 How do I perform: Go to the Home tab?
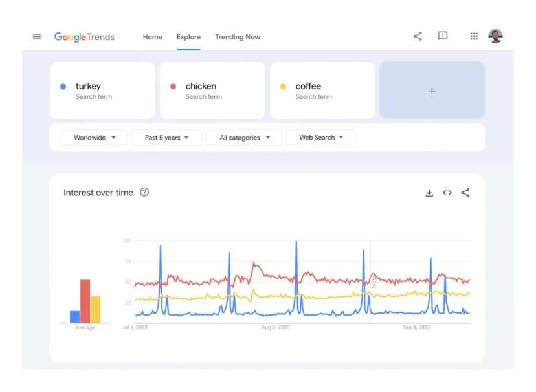click(153, 37)
